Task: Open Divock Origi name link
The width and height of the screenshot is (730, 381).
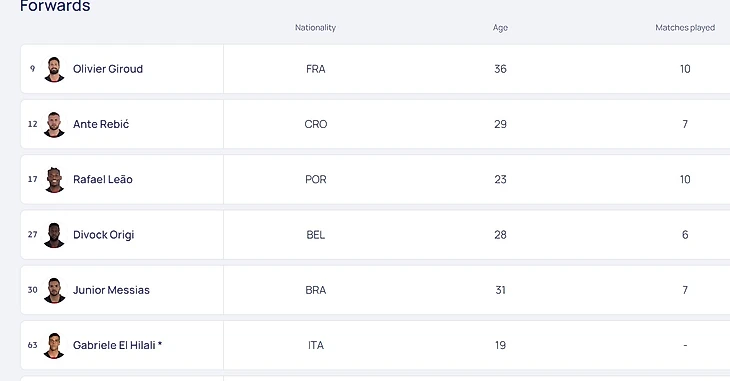Action: pyautogui.click(x=103, y=235)
